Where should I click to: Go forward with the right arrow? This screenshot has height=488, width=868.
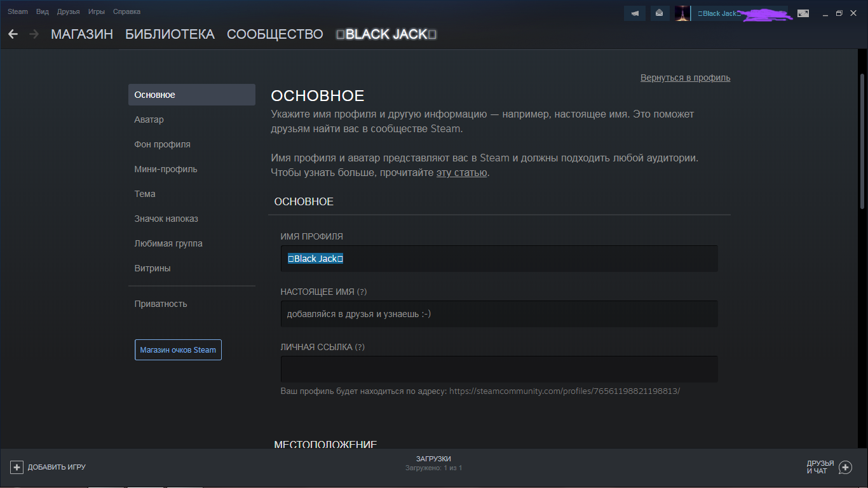(x=34, y=34)
